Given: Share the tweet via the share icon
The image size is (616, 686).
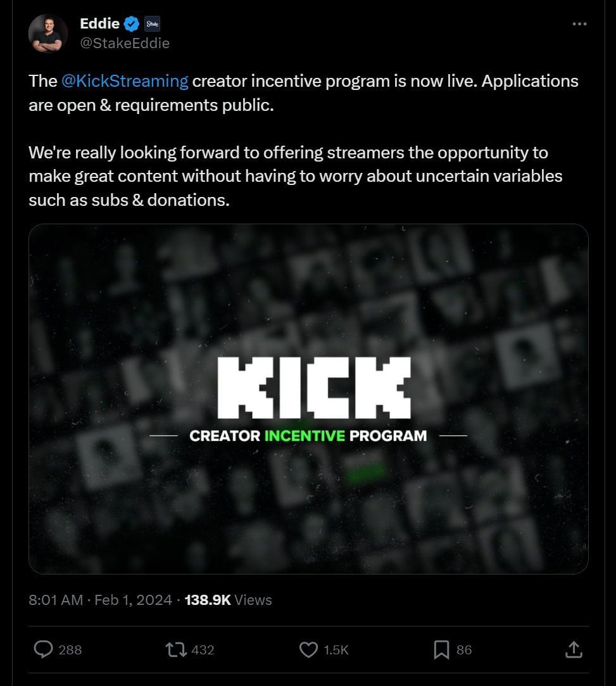Looking at the screenshot, I should (x=574, y=649).
